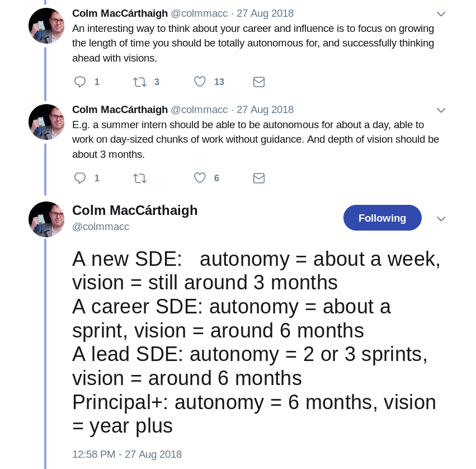Retweet the first tweet with 3 retweets
Screen dimensions: 476x469
[140, 82]
